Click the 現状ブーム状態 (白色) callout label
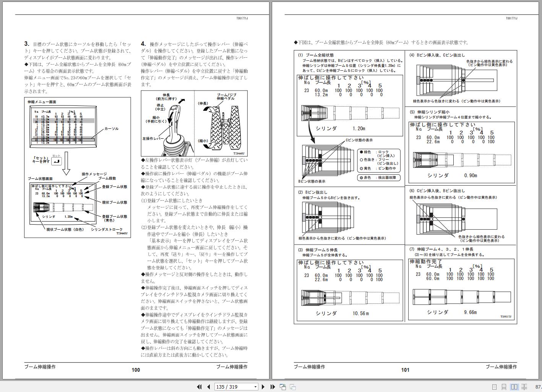 coord(65,230)
